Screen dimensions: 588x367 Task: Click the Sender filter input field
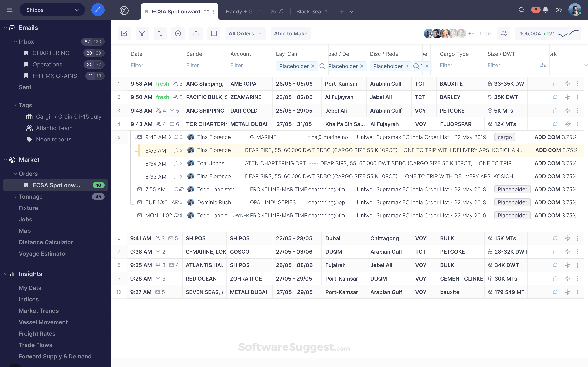[193, 65]
